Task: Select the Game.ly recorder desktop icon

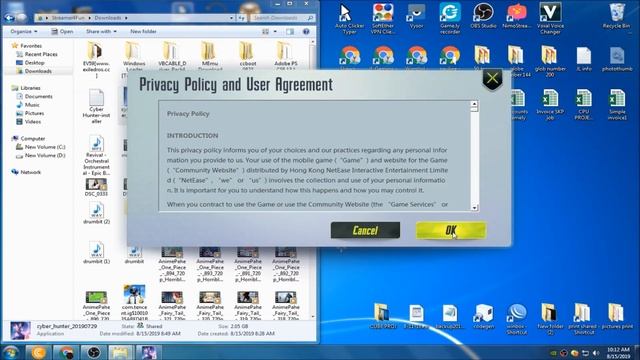Action: point(450,19)
